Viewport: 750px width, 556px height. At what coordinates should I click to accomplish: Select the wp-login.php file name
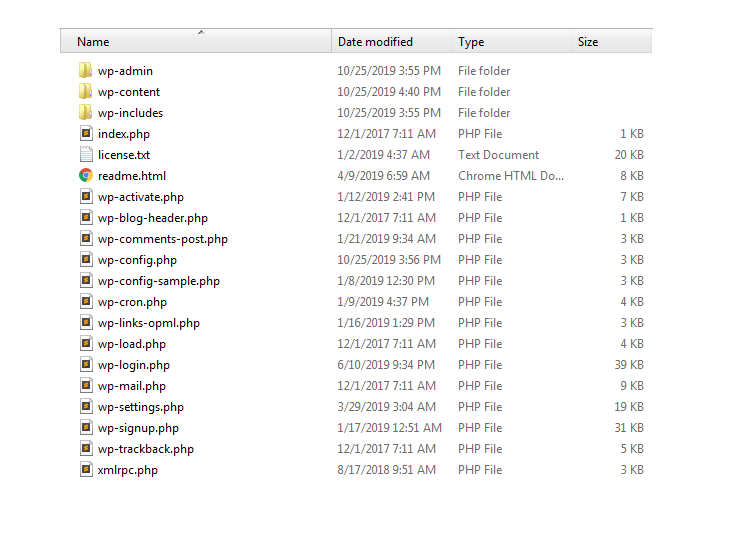[x=134, y=366]
